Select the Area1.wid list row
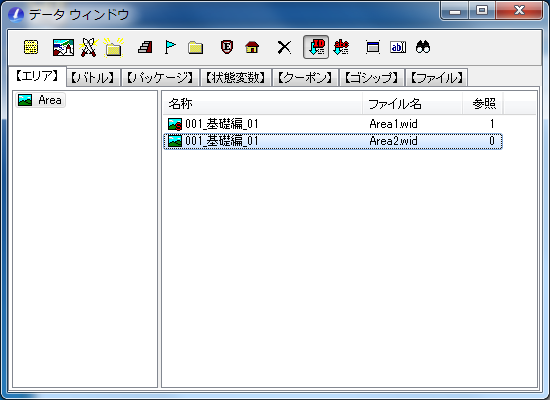550x400 pixels. [x=333, y=124]
